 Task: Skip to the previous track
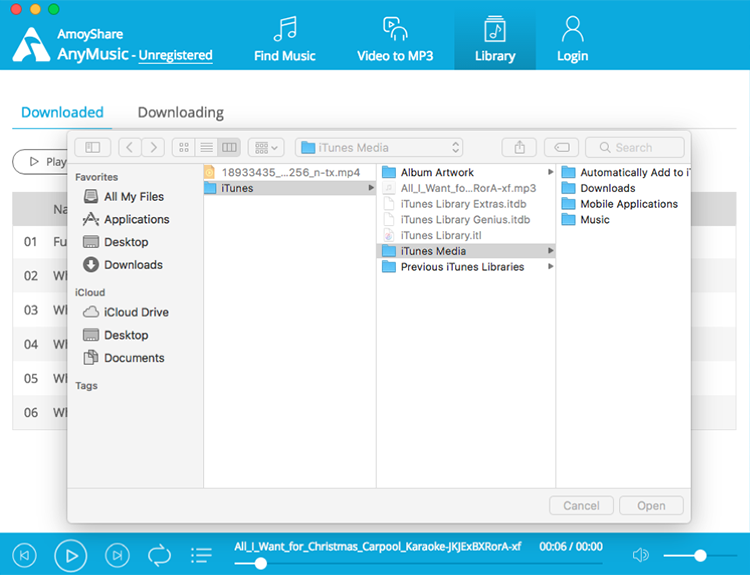pos(24,555)
